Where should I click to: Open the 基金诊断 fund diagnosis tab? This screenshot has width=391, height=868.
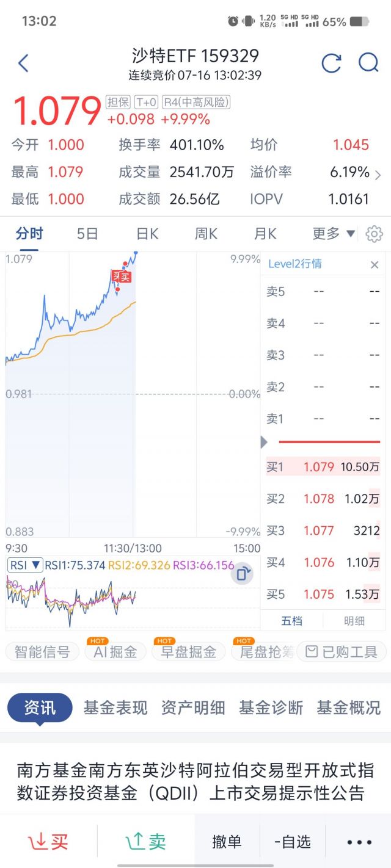pyautogui.click(x=269, y=707)
